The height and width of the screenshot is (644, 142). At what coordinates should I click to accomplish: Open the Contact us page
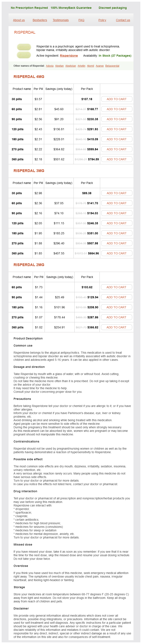[123, 20]
